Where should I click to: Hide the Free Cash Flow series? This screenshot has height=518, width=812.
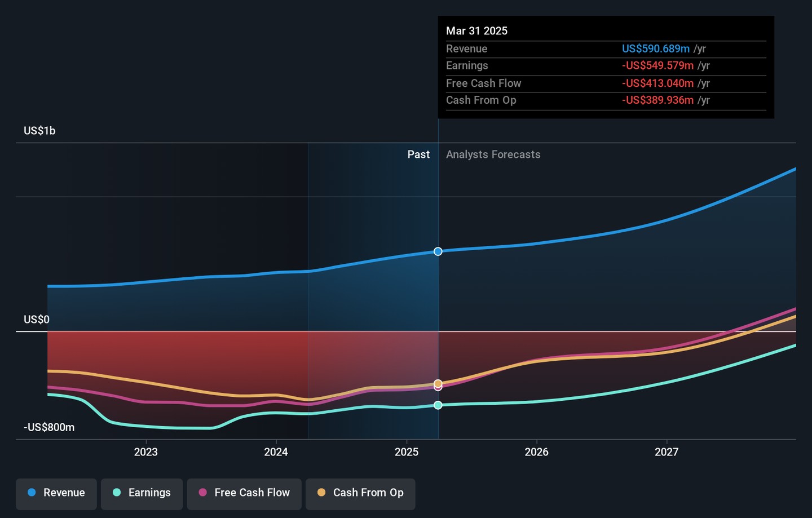point(244,493)
